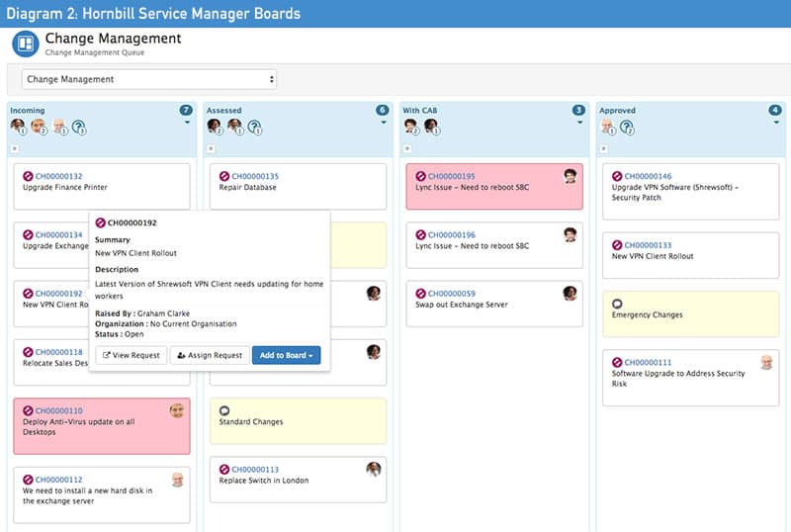
Task: Expand the Incoming column toggle arrow
Action: [15, 148]
